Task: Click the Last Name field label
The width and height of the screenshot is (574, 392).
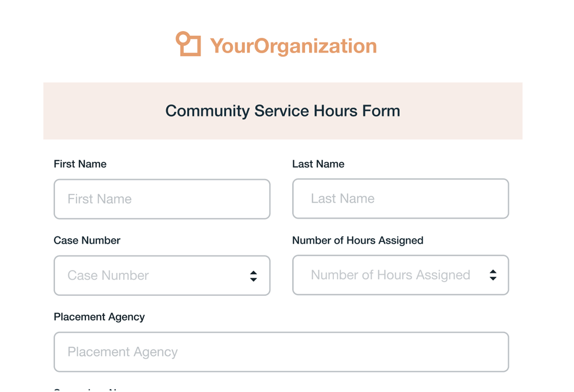Action: (x=318, y=164)
